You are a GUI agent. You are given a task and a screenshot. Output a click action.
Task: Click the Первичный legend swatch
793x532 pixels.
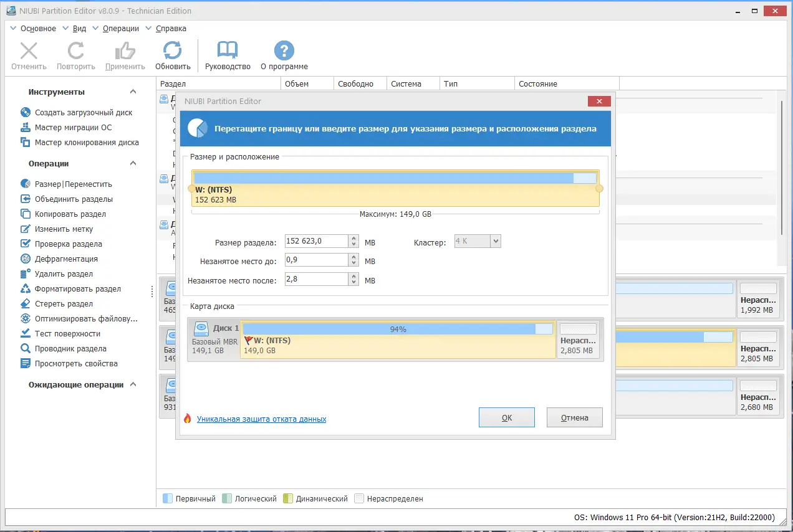pos(167,498)
